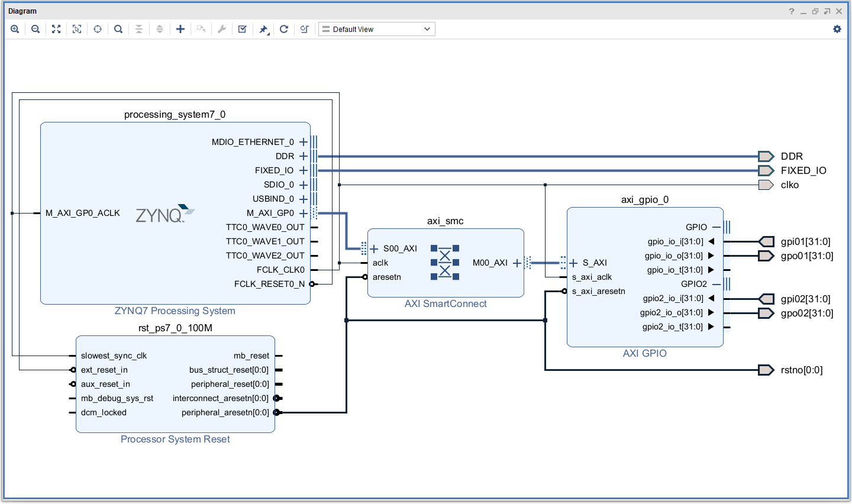Click the Zoom In toolbar icon
The width and height of the screenshot is (852, 504).
15,29
